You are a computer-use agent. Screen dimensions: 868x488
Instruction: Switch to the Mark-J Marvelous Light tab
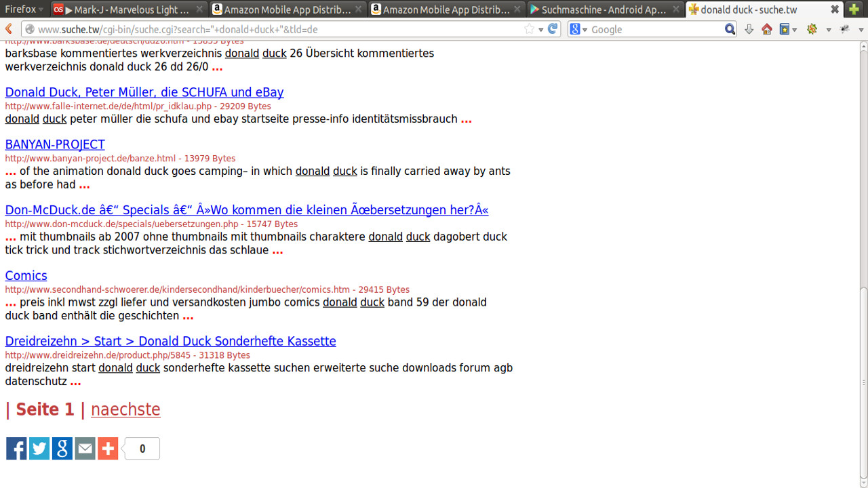pos(127,9)
